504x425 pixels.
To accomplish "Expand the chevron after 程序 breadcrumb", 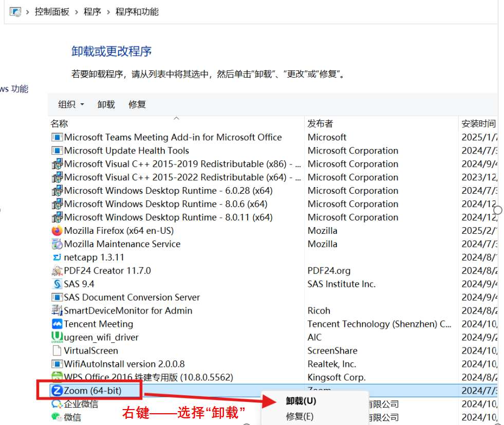I will 108,12.
